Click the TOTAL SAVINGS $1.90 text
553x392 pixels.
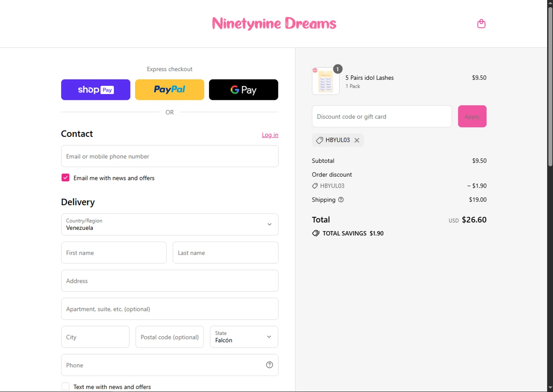pos(353,233)
